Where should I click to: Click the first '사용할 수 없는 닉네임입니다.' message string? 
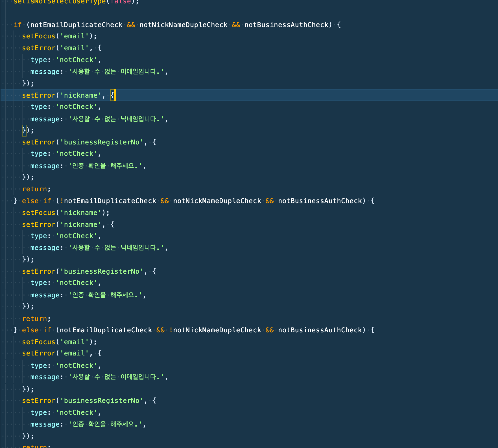point(116,119)
